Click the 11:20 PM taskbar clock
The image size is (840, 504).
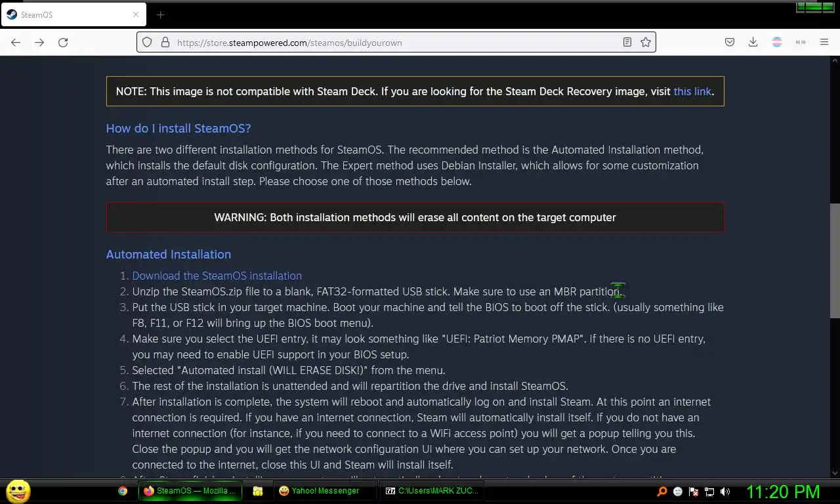783,492
